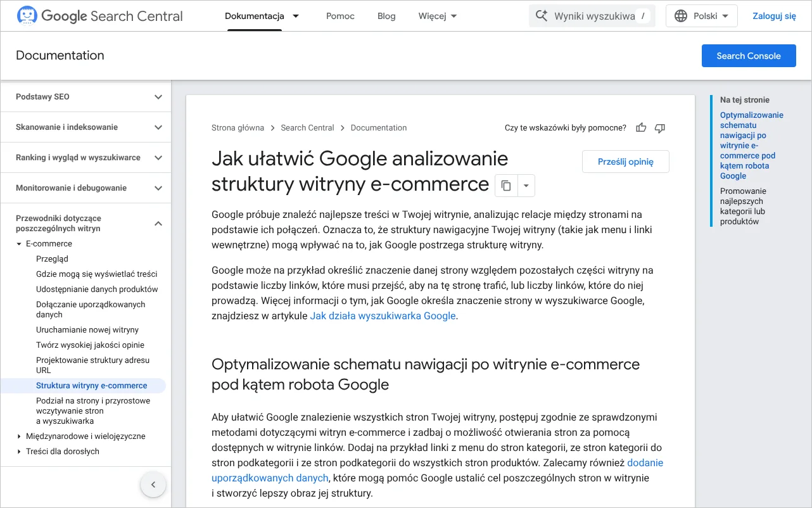Collapse the E-commerce tree node

[19, 244]
